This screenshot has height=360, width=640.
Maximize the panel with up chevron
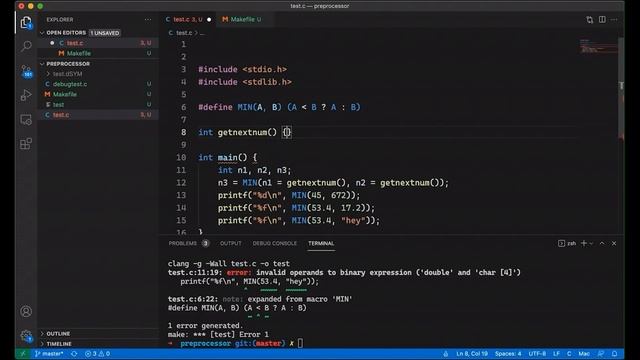(602, 243)
